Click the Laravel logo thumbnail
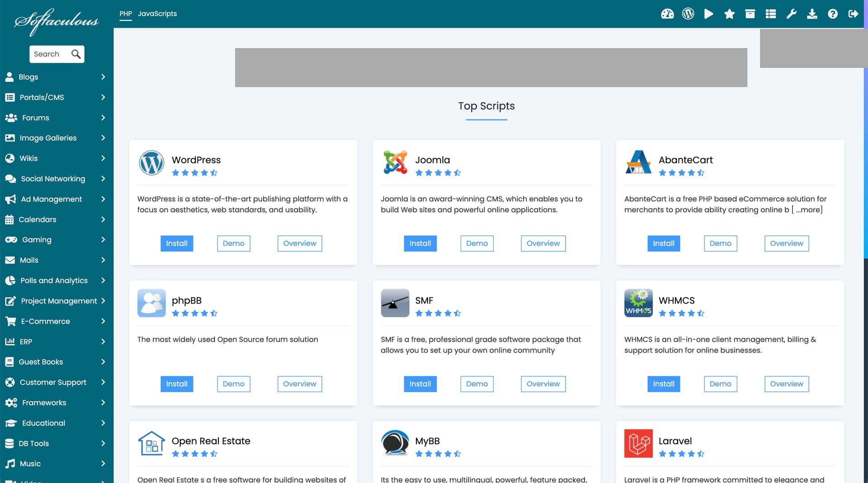The height and width of the screenshot is (483, 868). [x=638, y=443]
